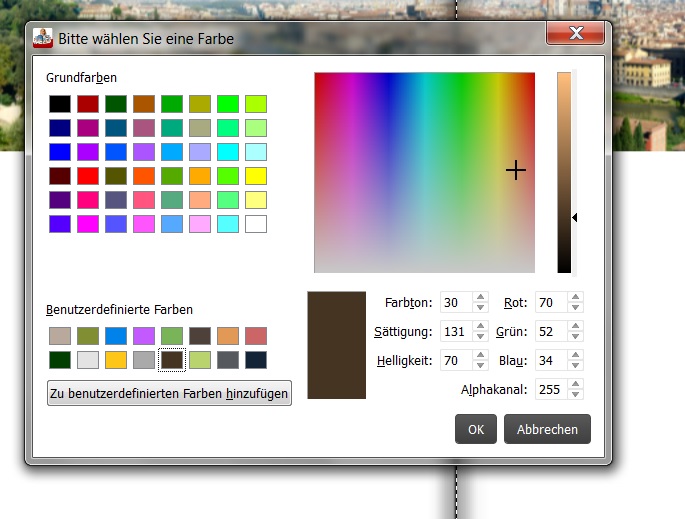The image size is (685, 519).
Task: Click into the Blau input field
Action: [550, 360]
